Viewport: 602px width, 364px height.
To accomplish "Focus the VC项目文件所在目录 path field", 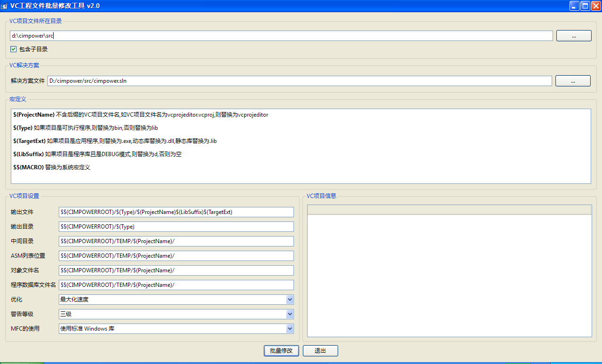I will (281, 36).
